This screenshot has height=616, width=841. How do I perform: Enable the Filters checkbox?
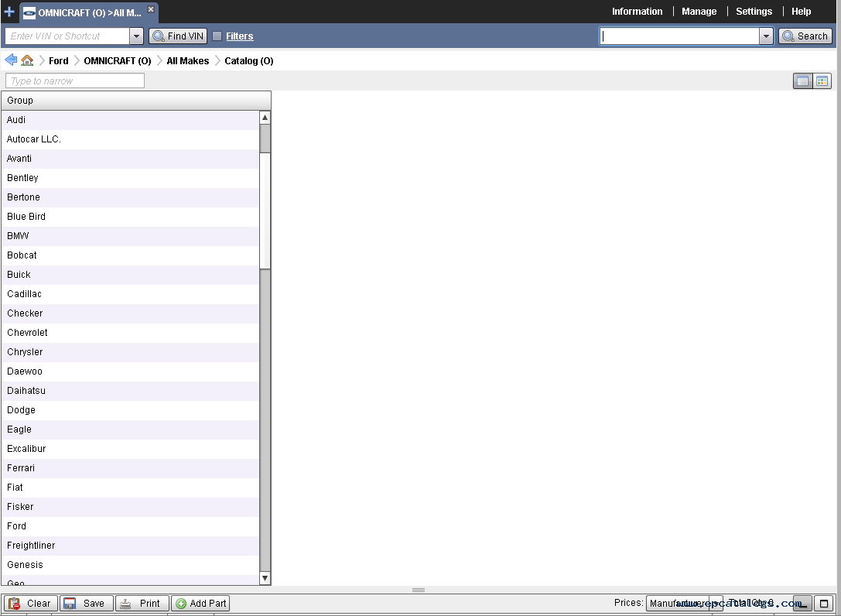pos(217,36)
